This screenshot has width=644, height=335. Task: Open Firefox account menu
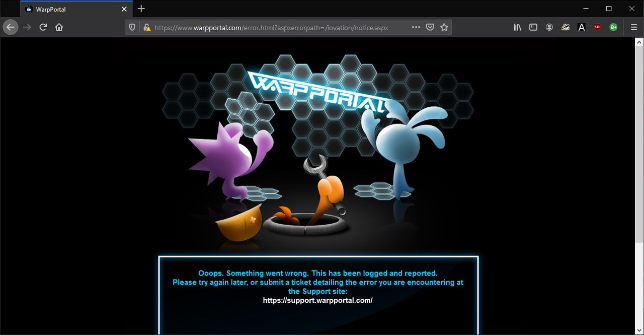(x=549, y=27)
